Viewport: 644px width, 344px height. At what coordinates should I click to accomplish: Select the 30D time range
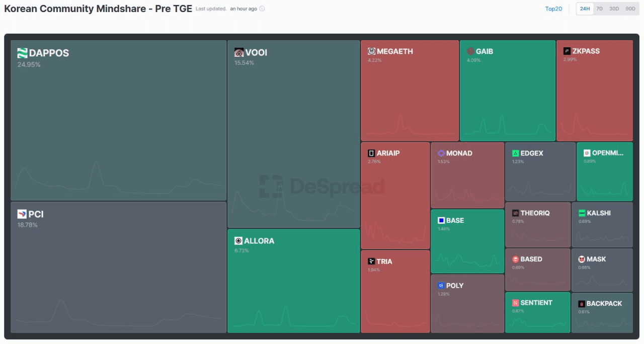tap(614, 9)
